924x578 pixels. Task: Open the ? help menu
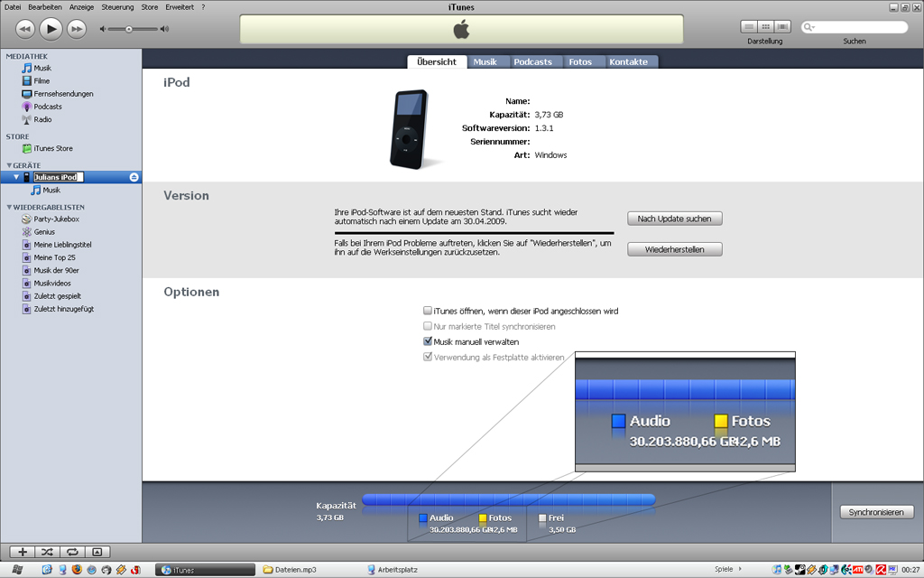(203, 7)
